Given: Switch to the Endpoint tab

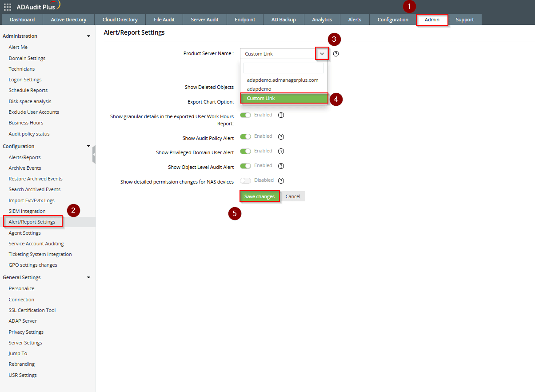Looking at the screenshot, I should coord(245,20).
